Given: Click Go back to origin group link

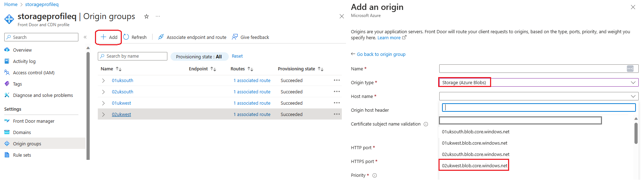Looking at the screenshot, I should (381, 54).
